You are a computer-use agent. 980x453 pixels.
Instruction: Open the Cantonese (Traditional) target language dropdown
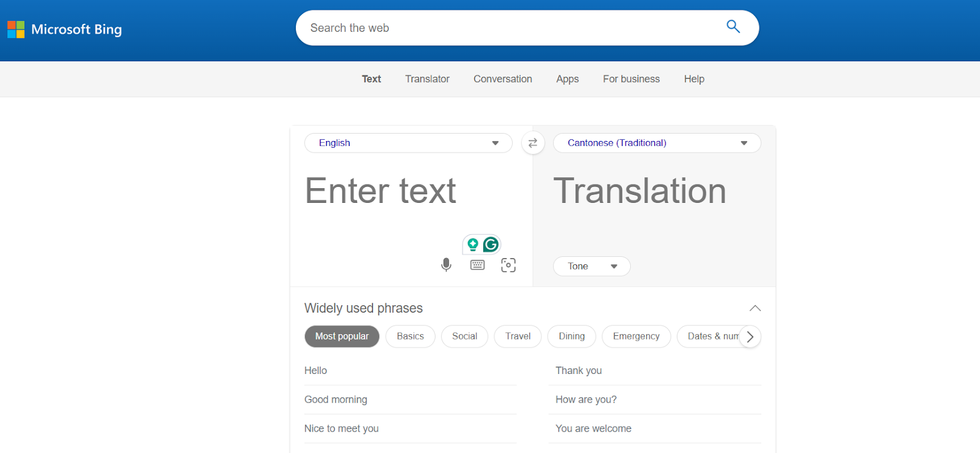657,143
